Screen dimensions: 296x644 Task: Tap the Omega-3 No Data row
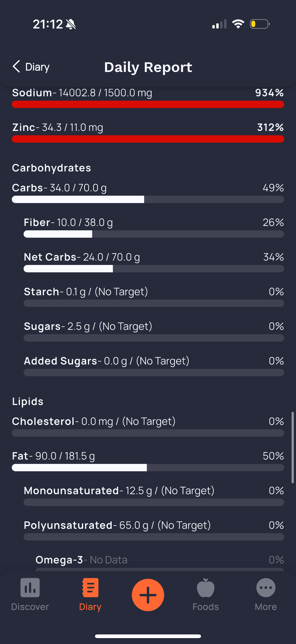pos(160,563)
